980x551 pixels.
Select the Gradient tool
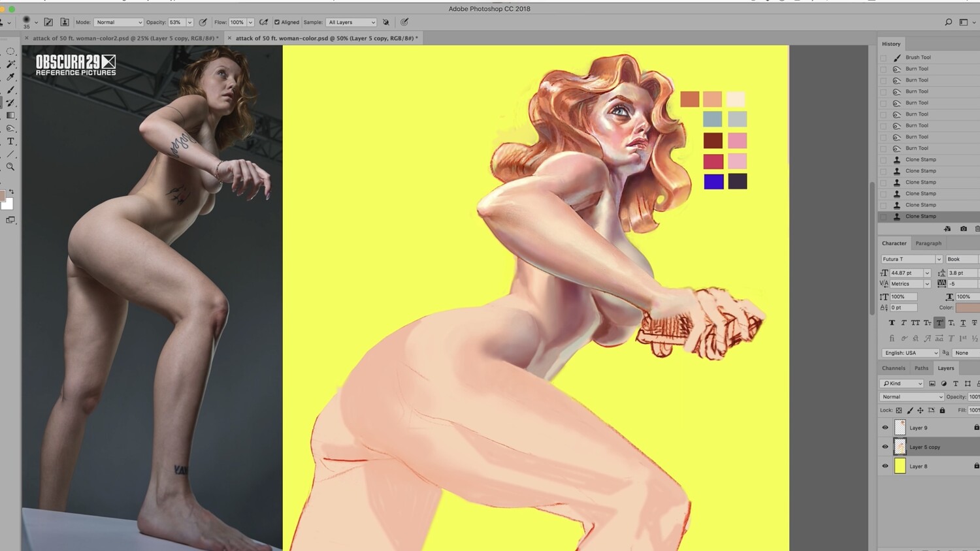coord(10,116)
